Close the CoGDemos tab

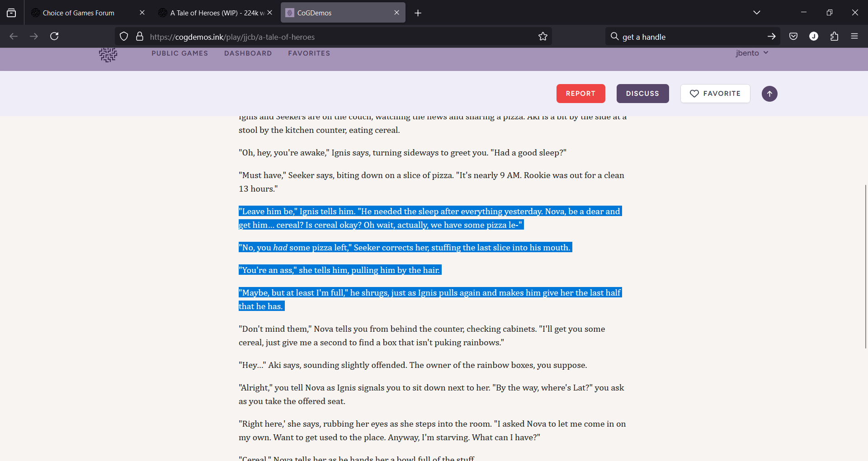click(396, 13)
